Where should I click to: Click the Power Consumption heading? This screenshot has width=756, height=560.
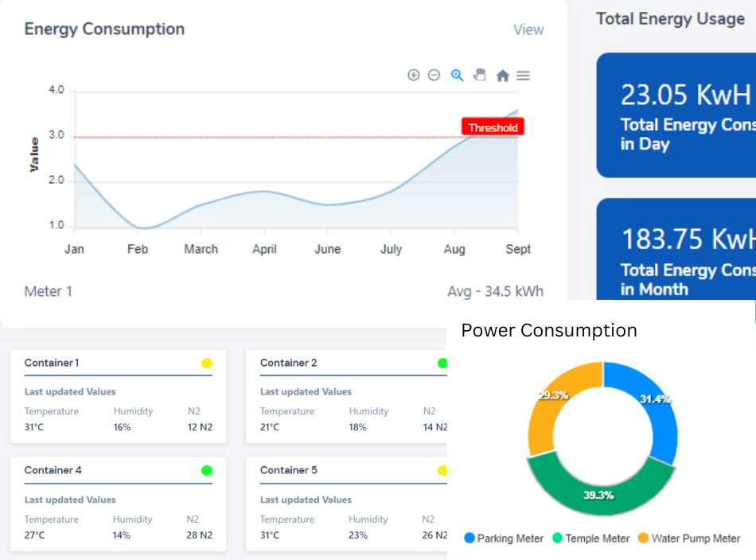point(548,331)
